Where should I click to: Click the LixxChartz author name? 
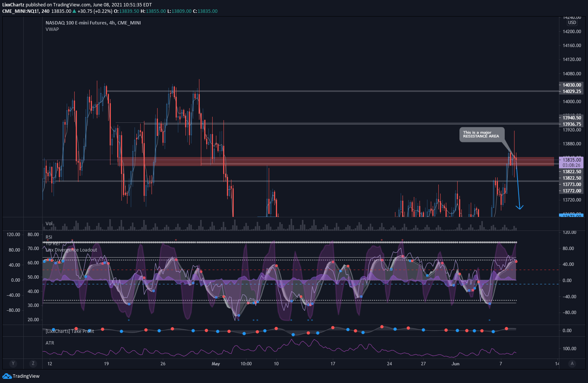point(13,5)
